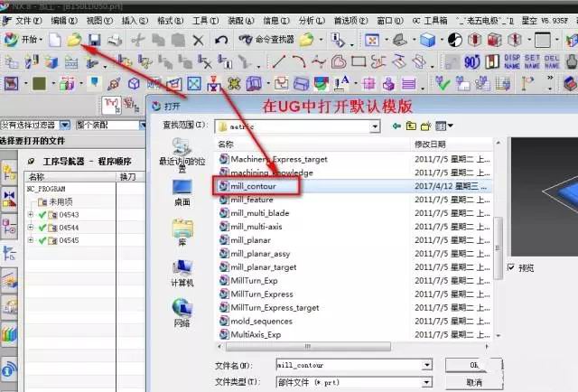Click the create new folder icon

pyautogui.click(x=426, y=126)
